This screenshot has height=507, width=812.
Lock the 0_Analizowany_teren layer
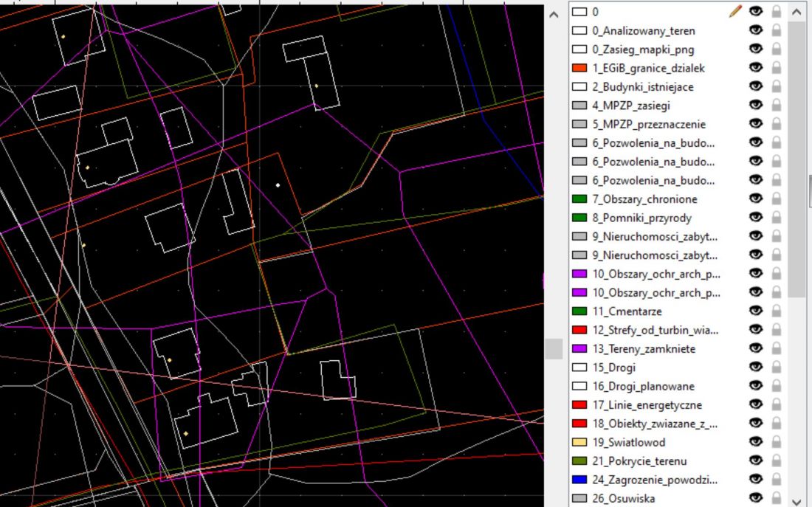point(777,30)
